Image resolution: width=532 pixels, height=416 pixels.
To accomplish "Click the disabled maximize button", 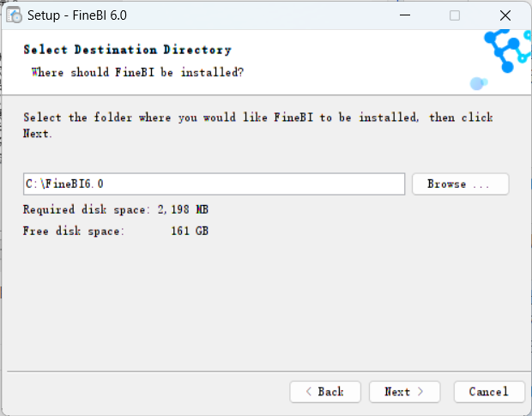I will 455,15.
